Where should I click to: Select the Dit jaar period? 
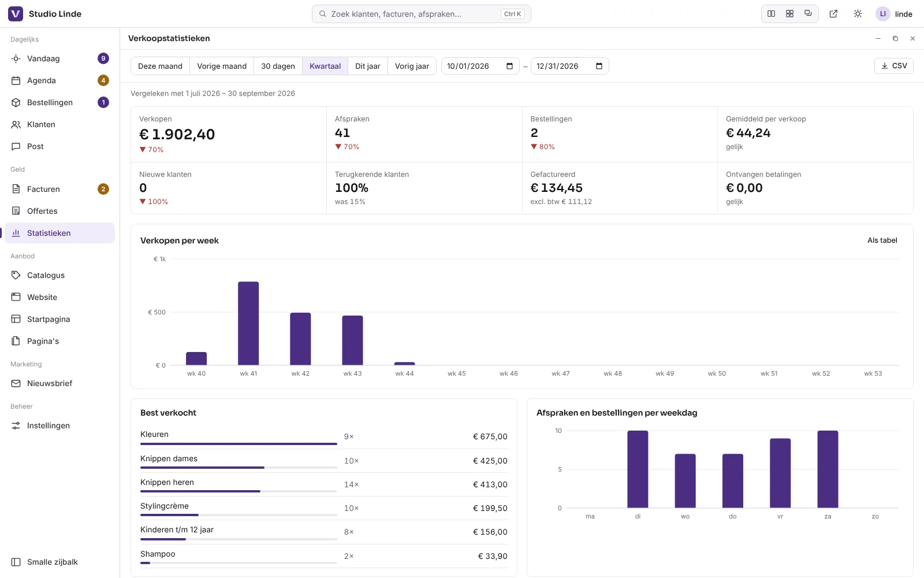point(368,66)
